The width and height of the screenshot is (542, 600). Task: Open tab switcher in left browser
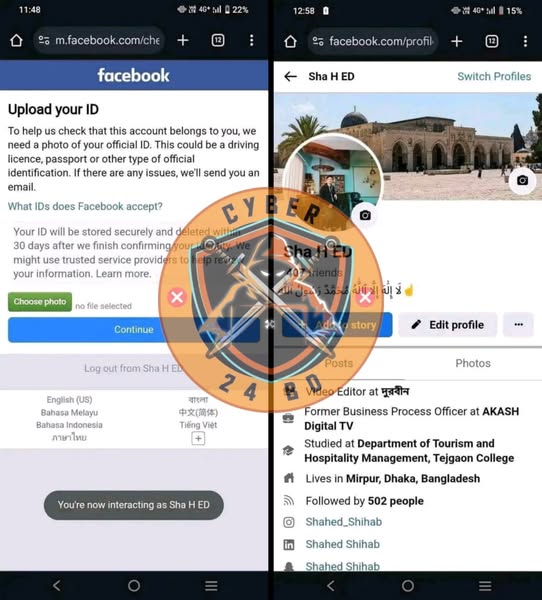point(218,40)
